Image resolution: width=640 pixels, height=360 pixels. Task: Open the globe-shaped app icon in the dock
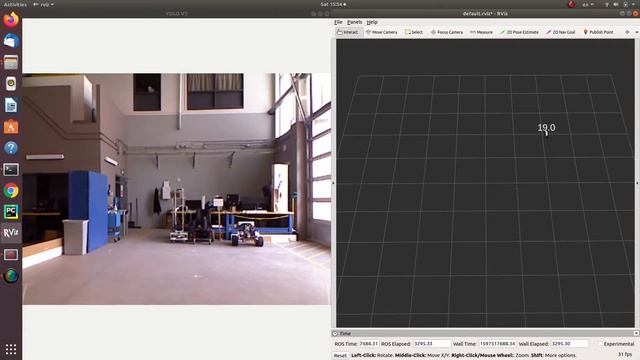[11, 276]
